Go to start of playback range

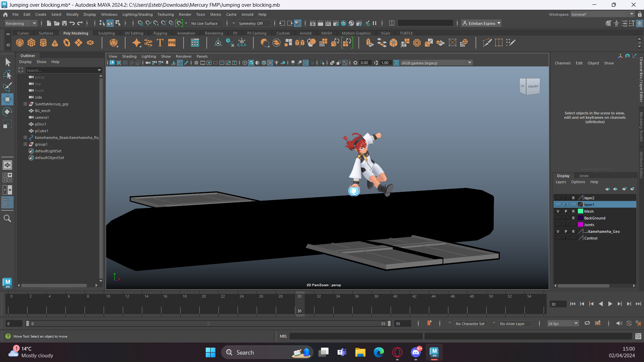coord(573,304)
